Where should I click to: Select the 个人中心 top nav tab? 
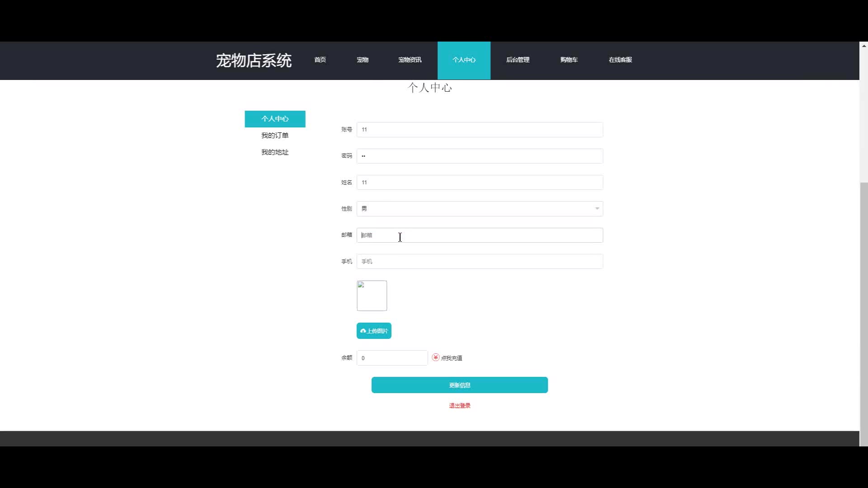tap(464, 60)
